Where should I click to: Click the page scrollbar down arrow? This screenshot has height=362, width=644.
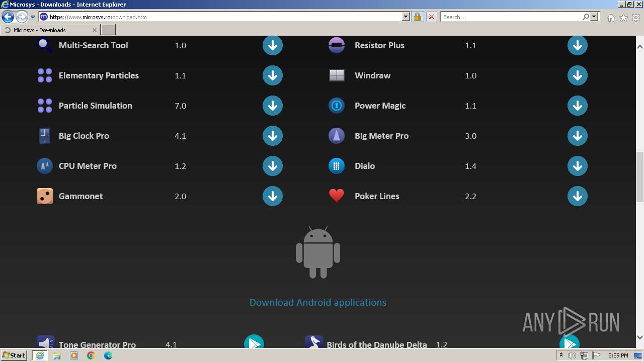click(x=640, y=337)
